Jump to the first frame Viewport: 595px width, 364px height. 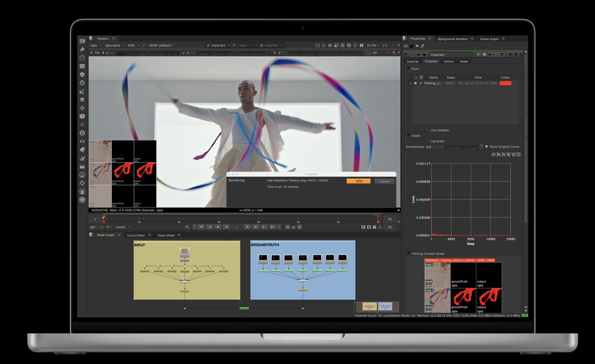click(x=201, y=227)
